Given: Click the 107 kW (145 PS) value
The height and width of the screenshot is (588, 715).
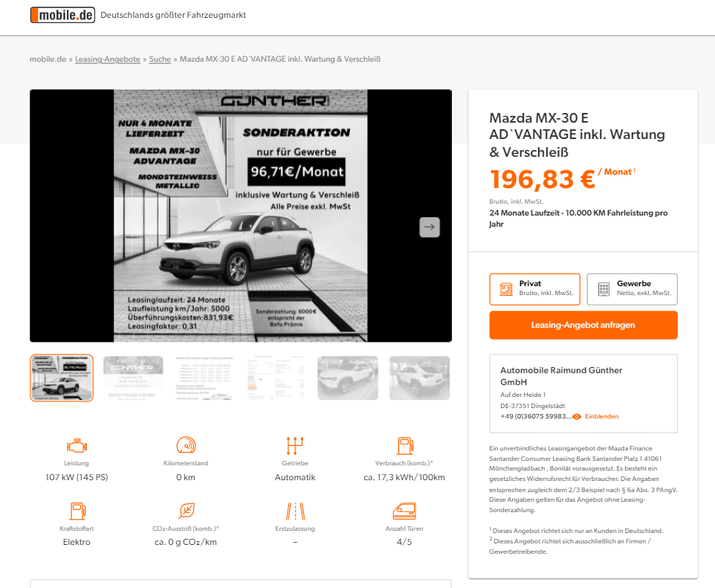Looking at the screenshot, I should [77, 477].
